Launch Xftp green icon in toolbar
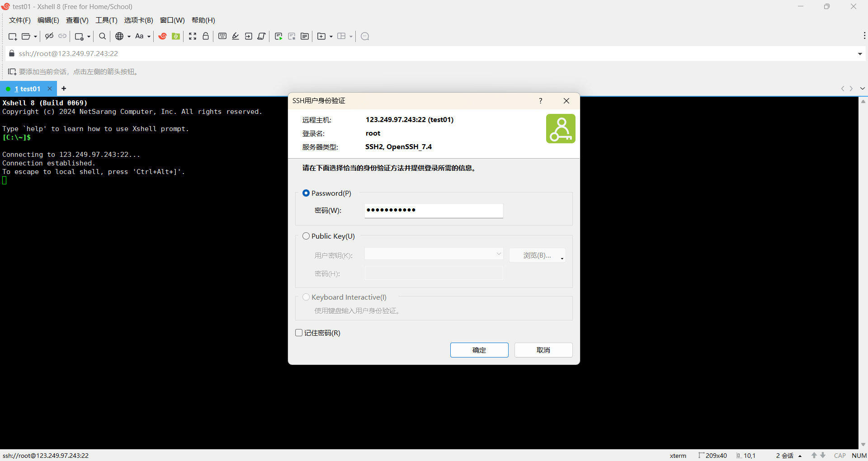868x461 pixels. coord(176,36)
